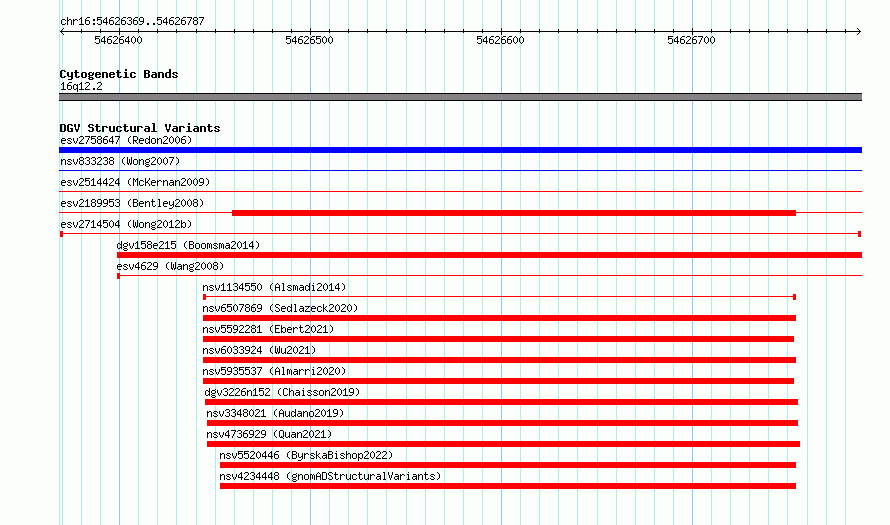This screenshot has width=890, height=525.
Task: Click esv2514424 (McKernan2009) label
Action: (x=135, y=182)
